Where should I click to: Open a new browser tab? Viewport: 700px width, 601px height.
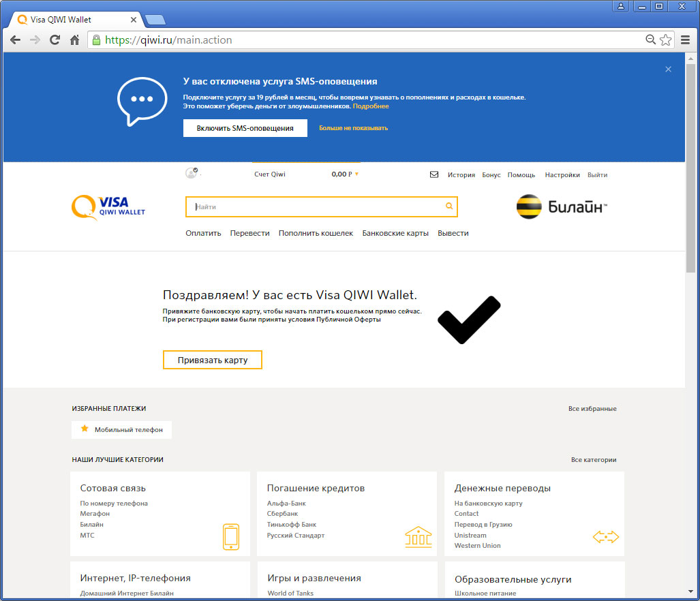pyautogui.click(x=155, y=20)
